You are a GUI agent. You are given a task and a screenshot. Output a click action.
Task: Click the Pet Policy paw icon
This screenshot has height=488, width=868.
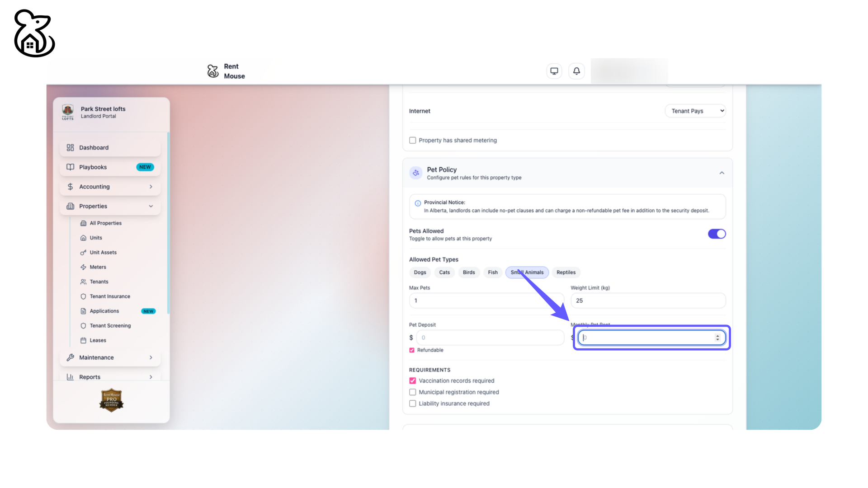(415, 173)
